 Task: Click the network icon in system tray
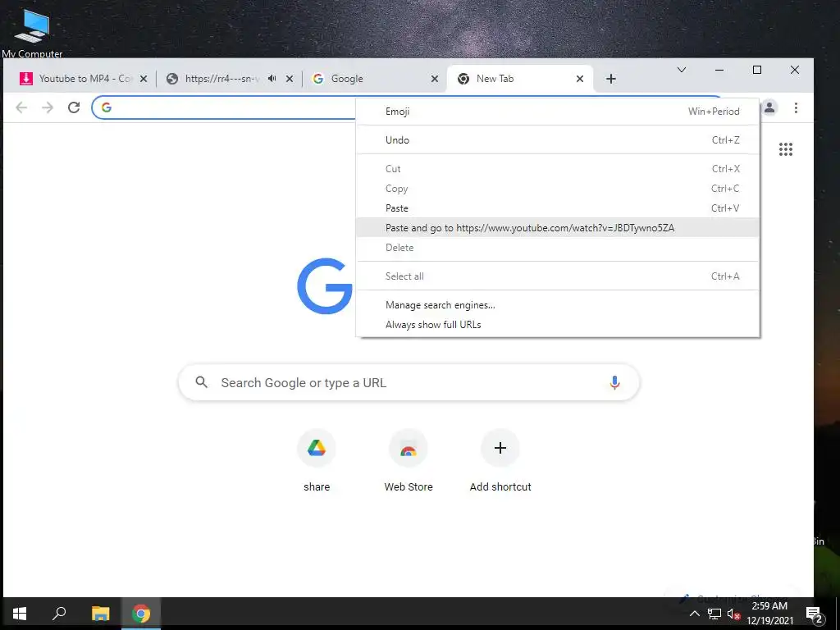pos(714,614)
